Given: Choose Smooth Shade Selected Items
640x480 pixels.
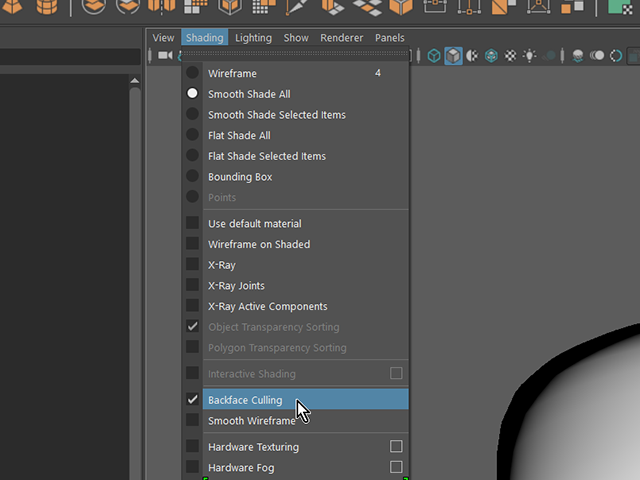Looking at the screenshot, I should pyautogui.click(x=295, y=115).
